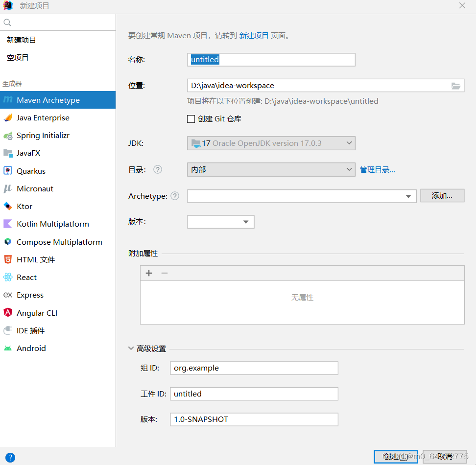Click the HTML5 file icon
This screenshot has height=465, width=476.
pyautogui.click(x=8, y=259)
